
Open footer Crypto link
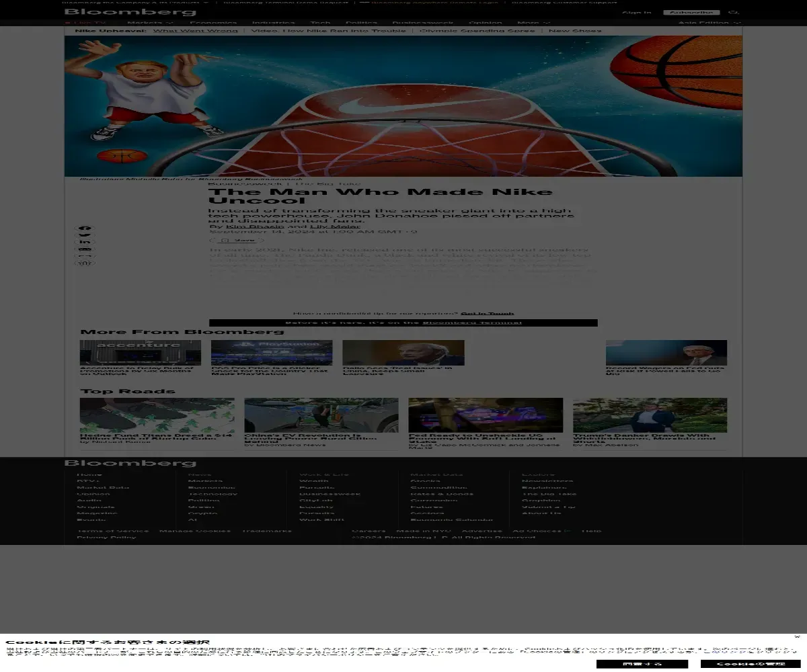[202, 513]
